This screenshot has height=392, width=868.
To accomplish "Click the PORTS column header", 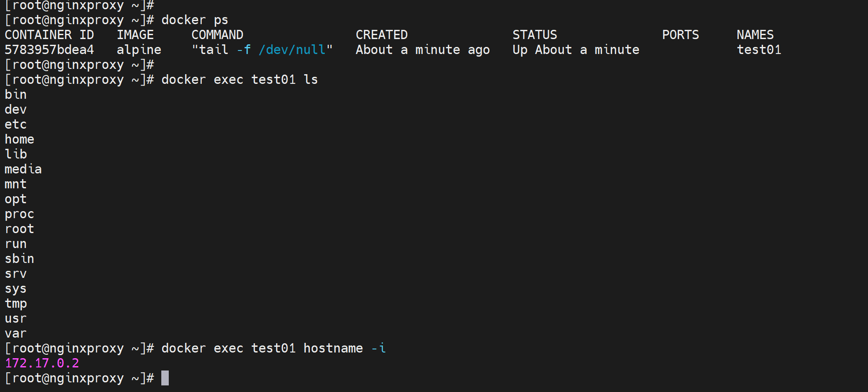I will (x=680, y=35).
